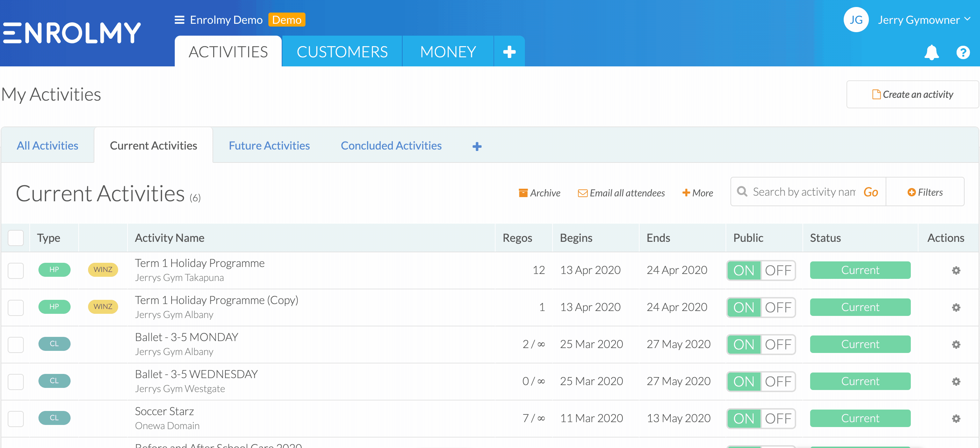Click the CL badge for Ballet - 3-5 WEDNESDAY
The width and height of the screenshot is (980, 448).
[x=55, y=381]
